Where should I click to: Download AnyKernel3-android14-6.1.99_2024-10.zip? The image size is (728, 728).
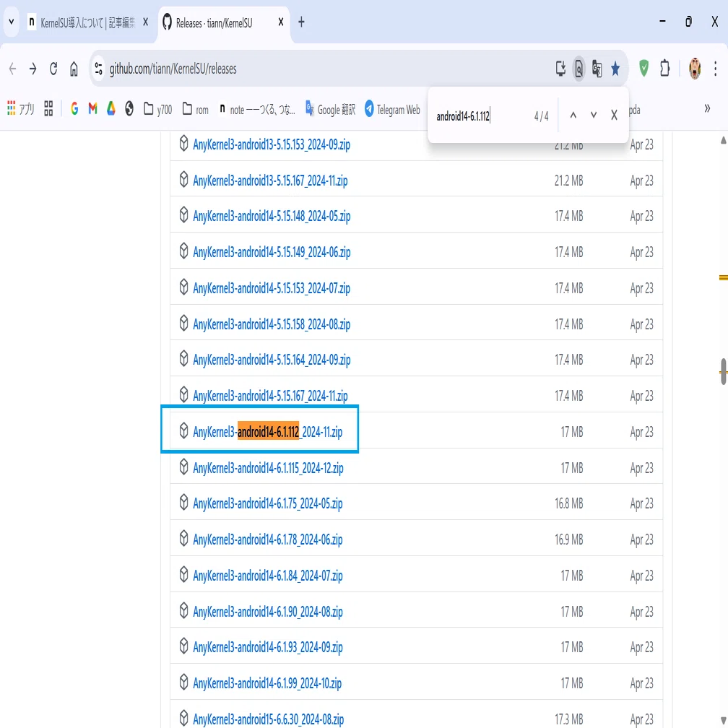pyautogui.click(x=267, y=683)
